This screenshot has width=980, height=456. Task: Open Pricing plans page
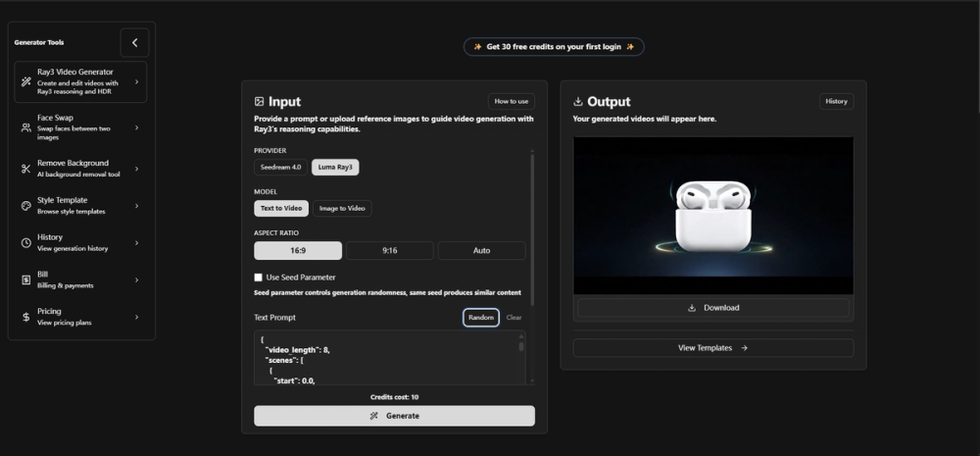(x=80, y=317)
